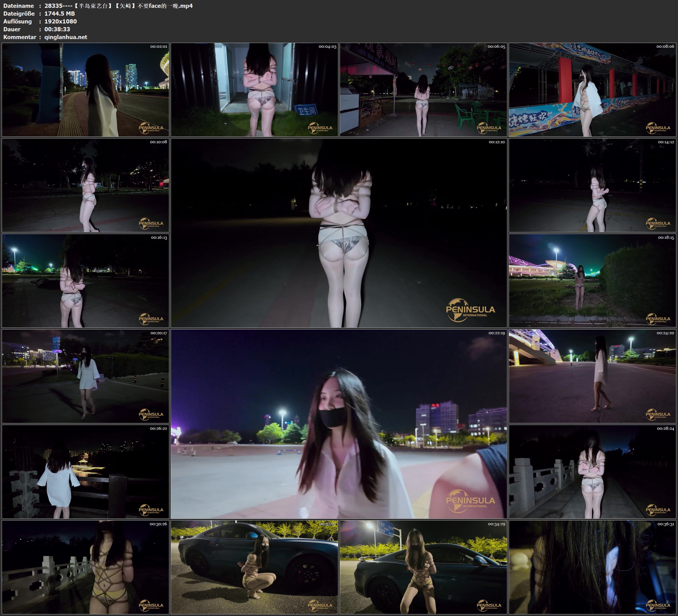Select the thumbnail at 00:16:13
Viewport: 678px width, 616px height.
point(85,280)
